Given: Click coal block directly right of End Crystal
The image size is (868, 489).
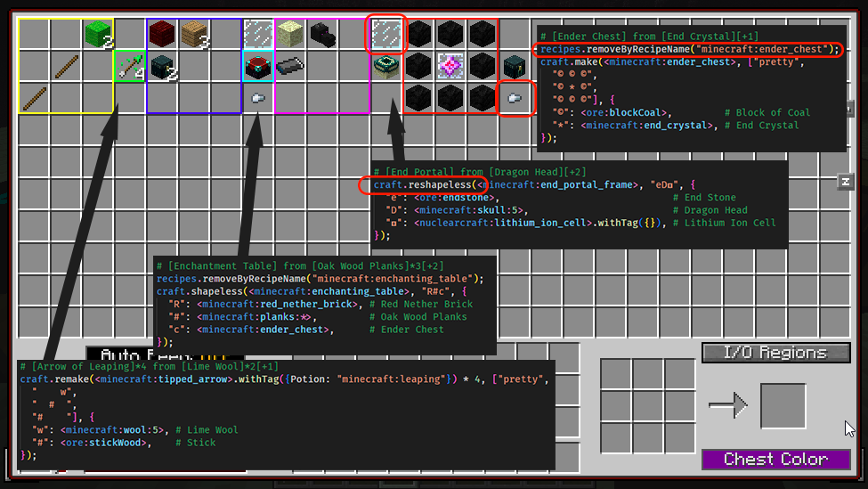Looking at the screenshot, I should pyautogui.click(x=483, y=67).
